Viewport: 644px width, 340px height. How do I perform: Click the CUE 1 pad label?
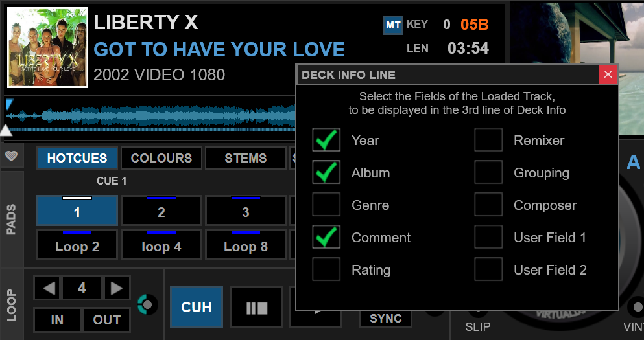coord(112,181)
